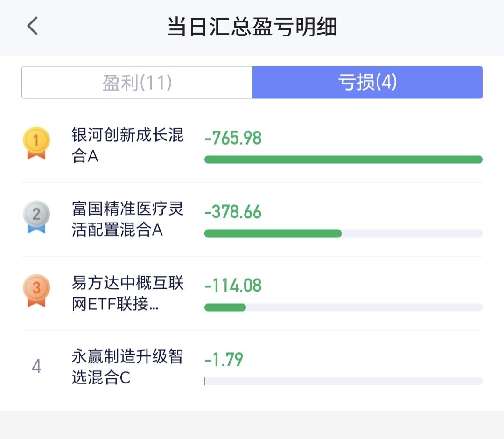
Task: Click the gold first-place medal icon
Action: point(36,142)
